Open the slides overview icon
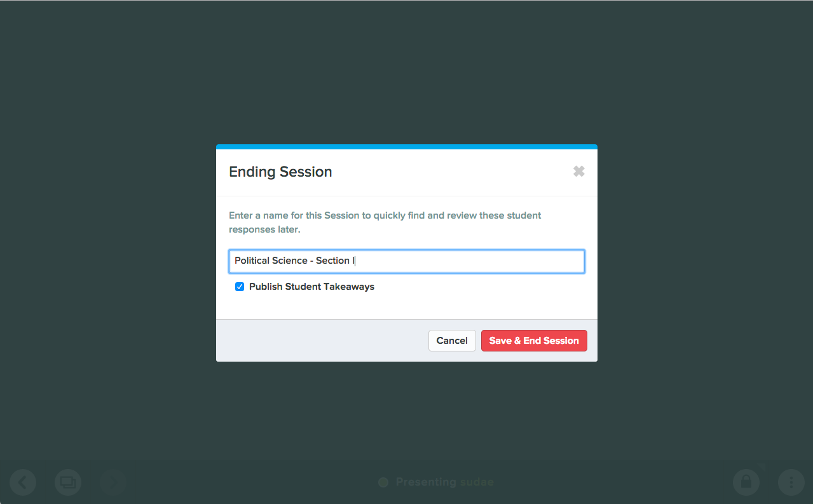This screenshot has height=504, width=813. [x=68, y=482]
